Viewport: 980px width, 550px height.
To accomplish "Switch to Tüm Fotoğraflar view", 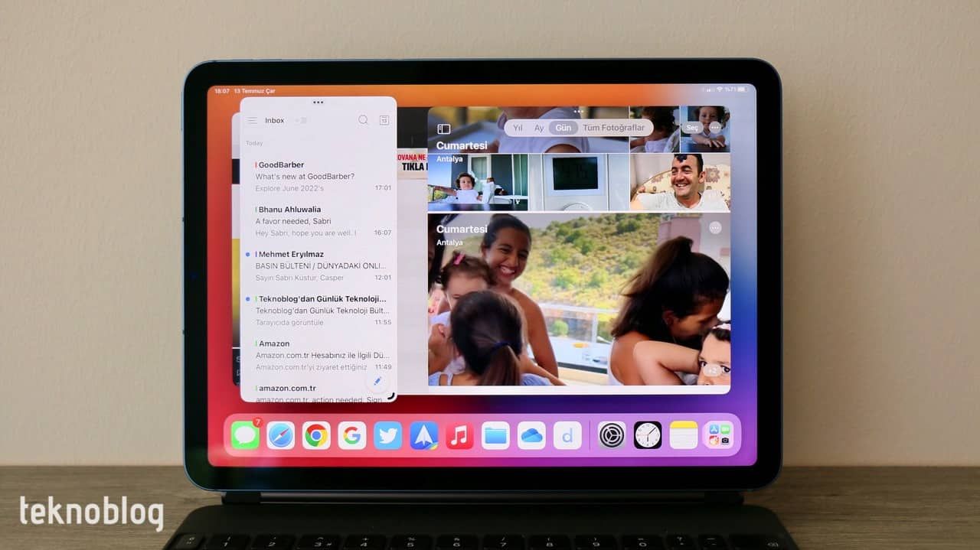I will click(x=614, y=128).
